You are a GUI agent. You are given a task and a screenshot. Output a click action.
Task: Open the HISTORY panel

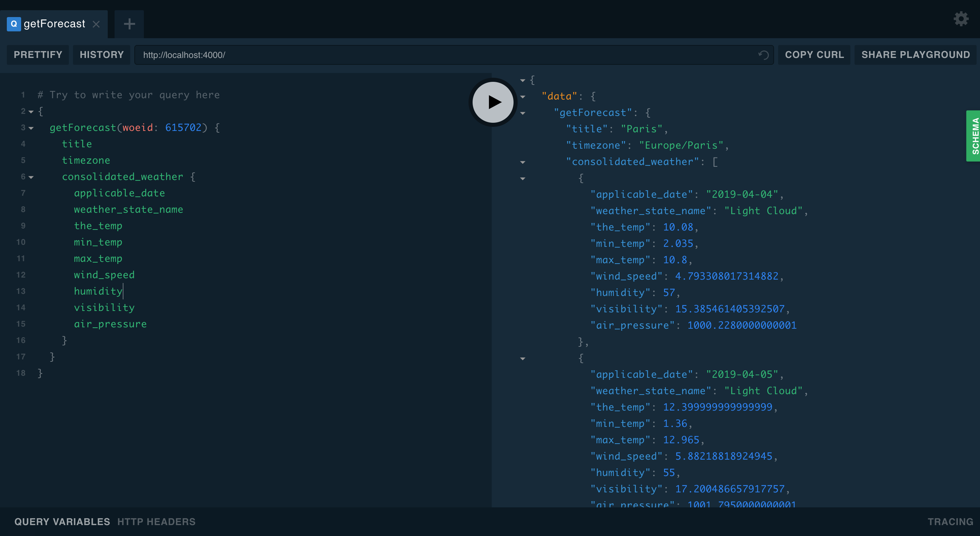coord(102,55)
